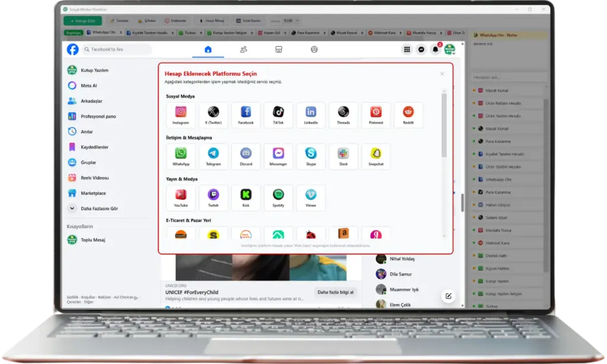Open Hakkında toolbar button

pos(175,21)
